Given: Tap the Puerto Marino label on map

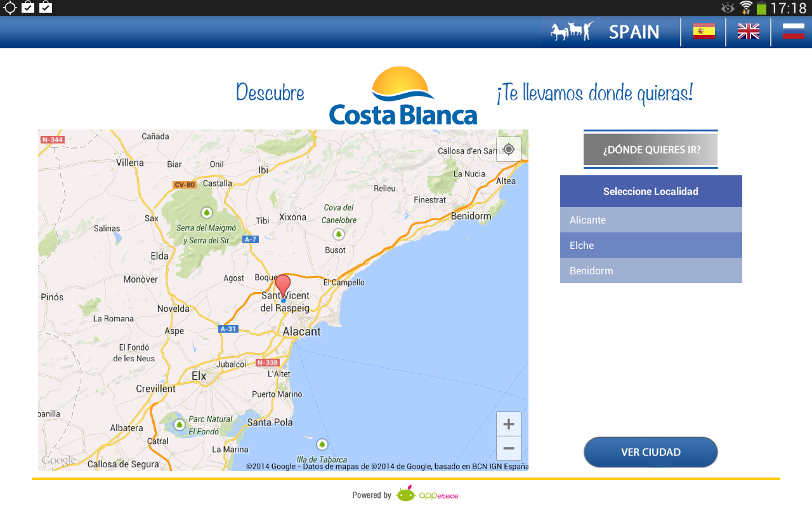Looking at the screenshot, I should click(277, 394).
